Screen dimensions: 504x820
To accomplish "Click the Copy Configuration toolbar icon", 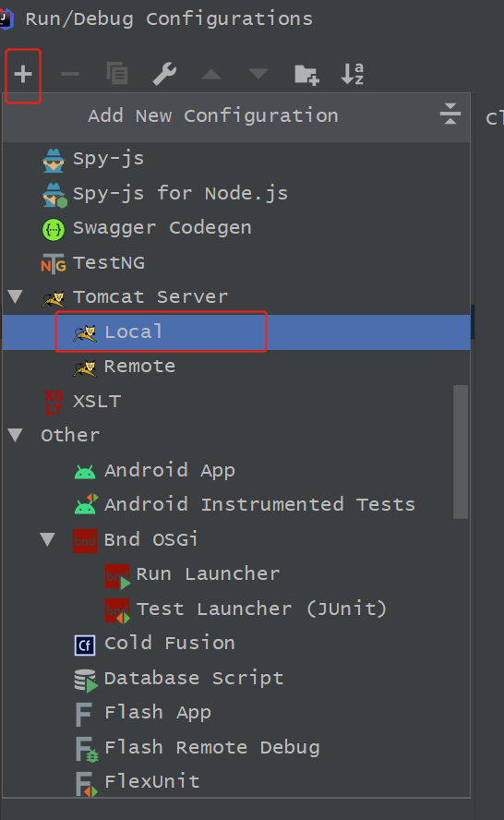I will [117, 73].
